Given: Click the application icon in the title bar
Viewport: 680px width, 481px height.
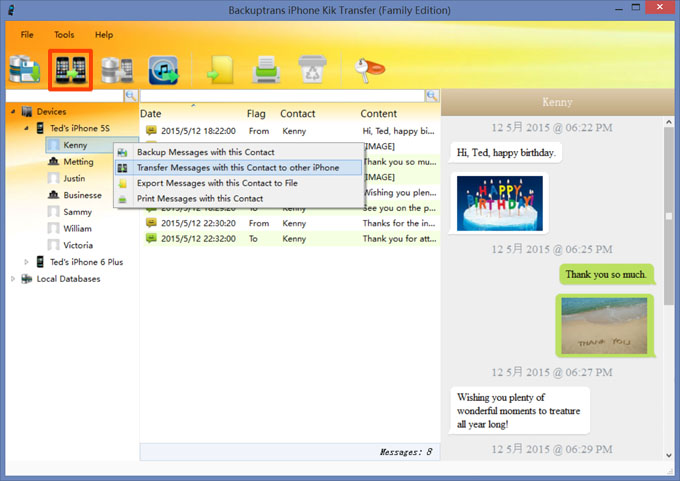Looking at the screenshot, I should click(11, 10).
